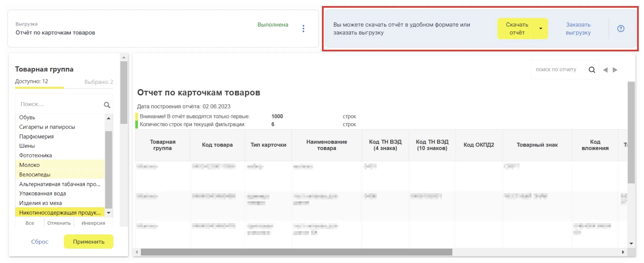Screen dimensions: 644x263
Task: Switch to the Выбрано: 2 tab
Action: point(99,82)
